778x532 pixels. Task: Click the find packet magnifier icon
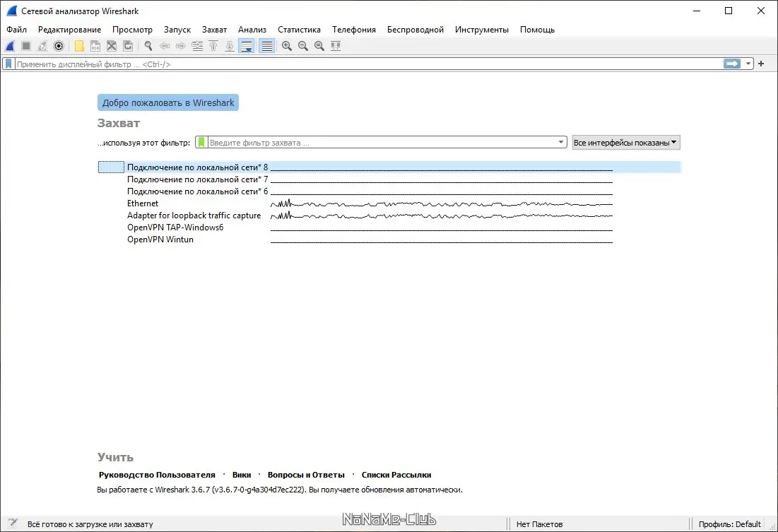(x=148, y=46)
